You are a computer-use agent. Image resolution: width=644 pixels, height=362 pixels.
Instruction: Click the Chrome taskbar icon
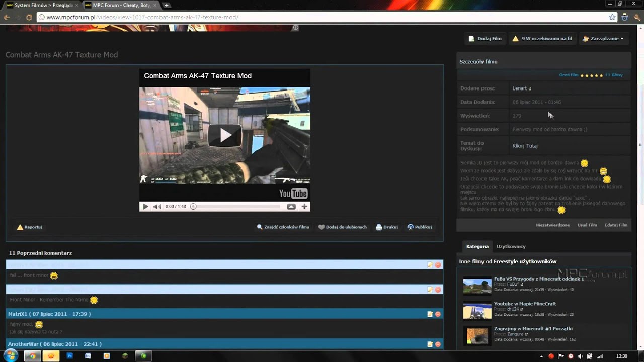click(x=33, y=356)
